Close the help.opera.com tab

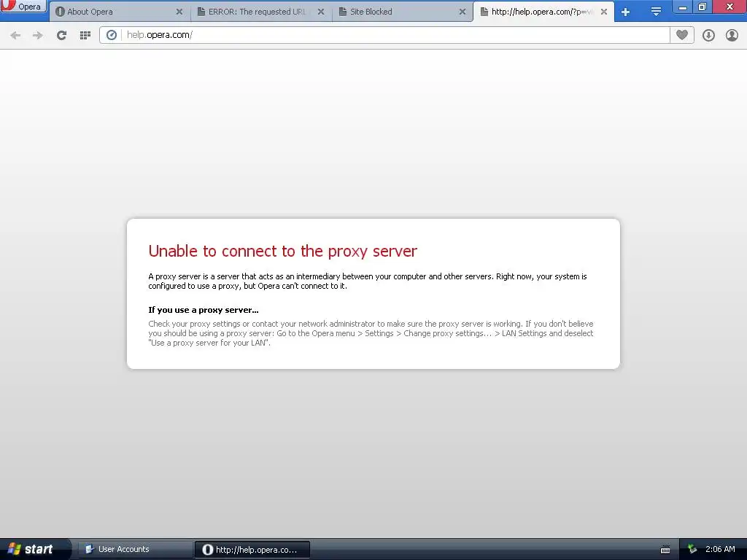[x=603, y=12]
